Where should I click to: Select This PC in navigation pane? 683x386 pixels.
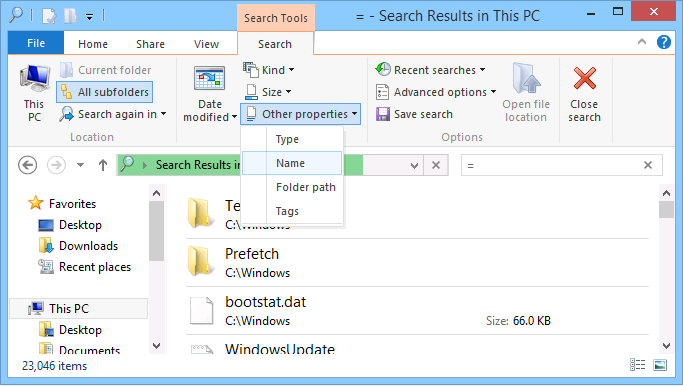(78, 308)
